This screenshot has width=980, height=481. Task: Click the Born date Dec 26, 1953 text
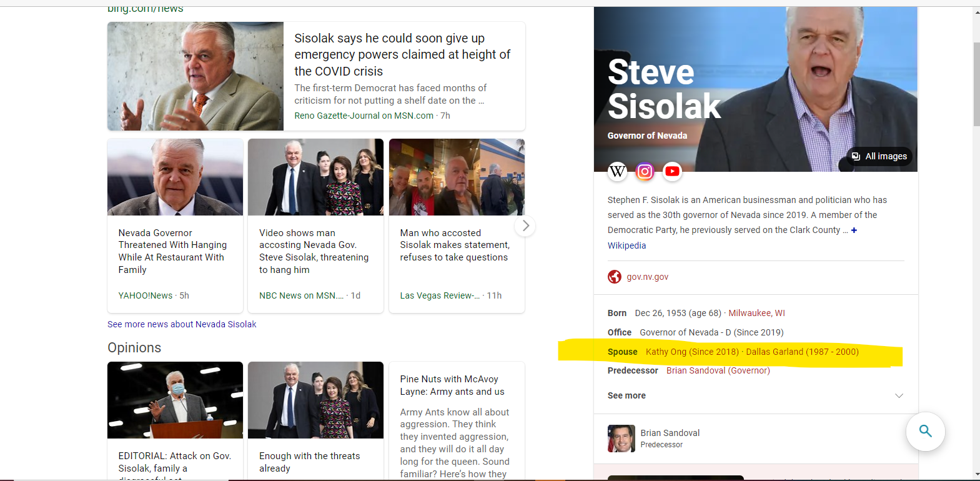coord(678,313)
